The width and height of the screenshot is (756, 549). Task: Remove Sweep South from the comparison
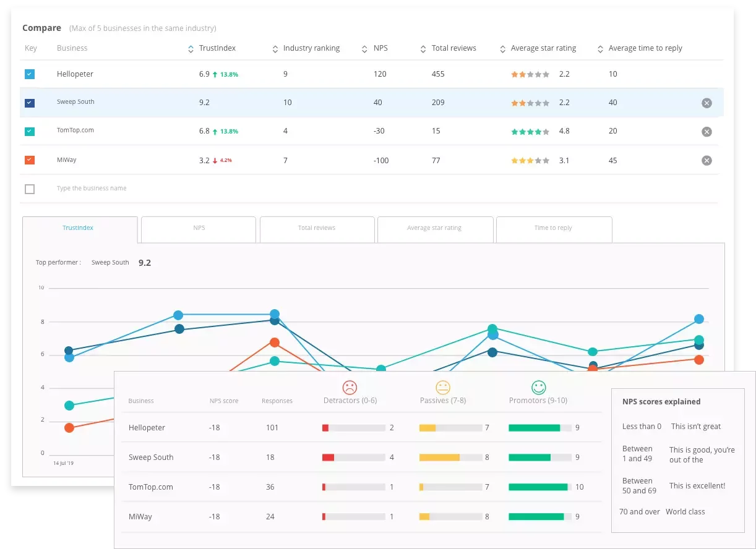(x=707, y=103)
